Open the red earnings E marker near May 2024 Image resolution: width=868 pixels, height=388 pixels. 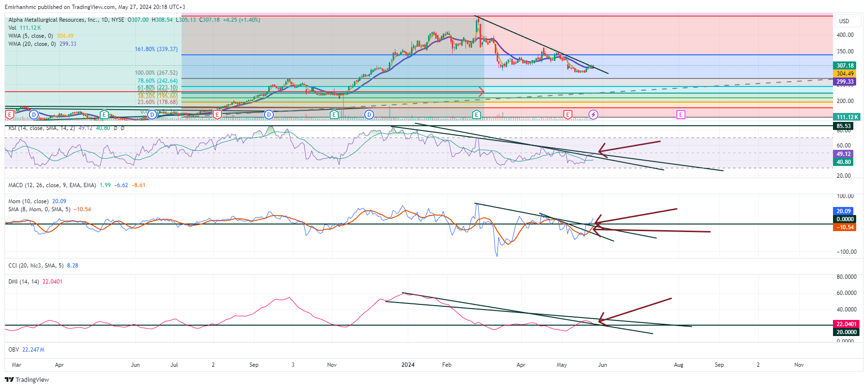pyautogui.click(x=568, y=114)
